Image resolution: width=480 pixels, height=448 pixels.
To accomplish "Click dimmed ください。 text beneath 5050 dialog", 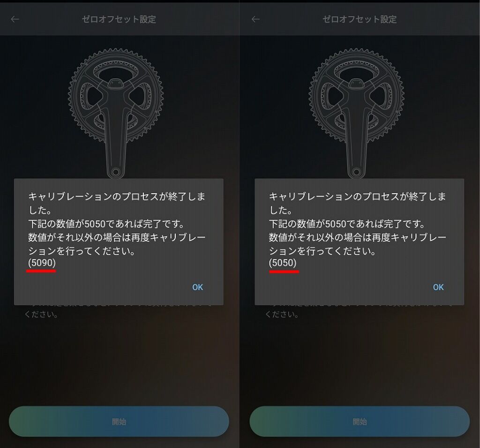I will (282, 314).
